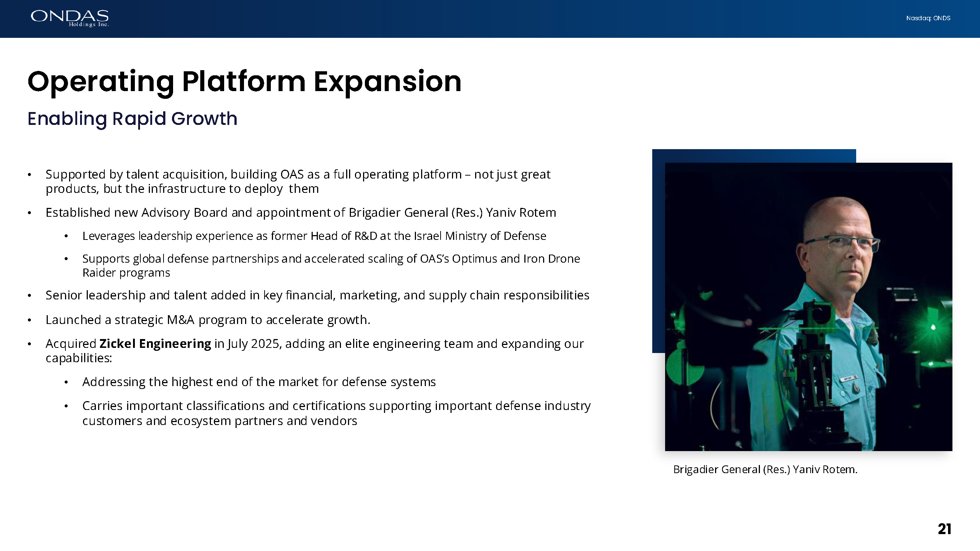The image size is (980, 551).
Task: Click the photo of Yaniv Rotem
Action: (808, 306)
